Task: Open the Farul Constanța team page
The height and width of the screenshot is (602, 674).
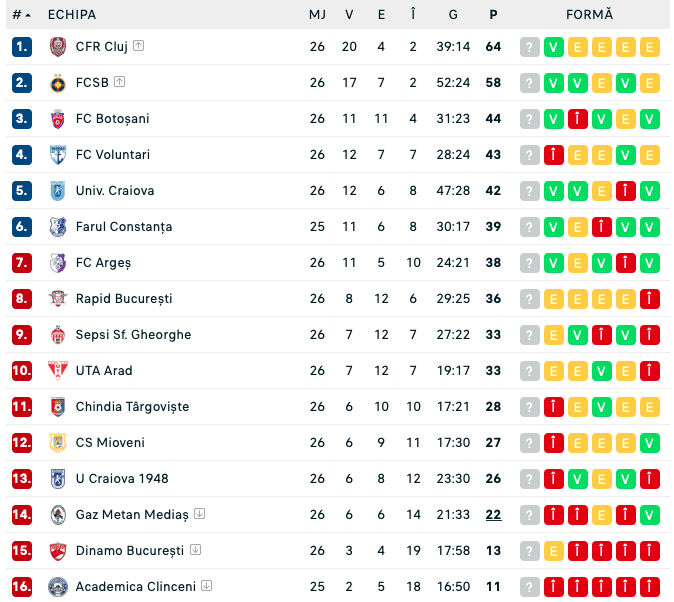Action: point(124,227)
